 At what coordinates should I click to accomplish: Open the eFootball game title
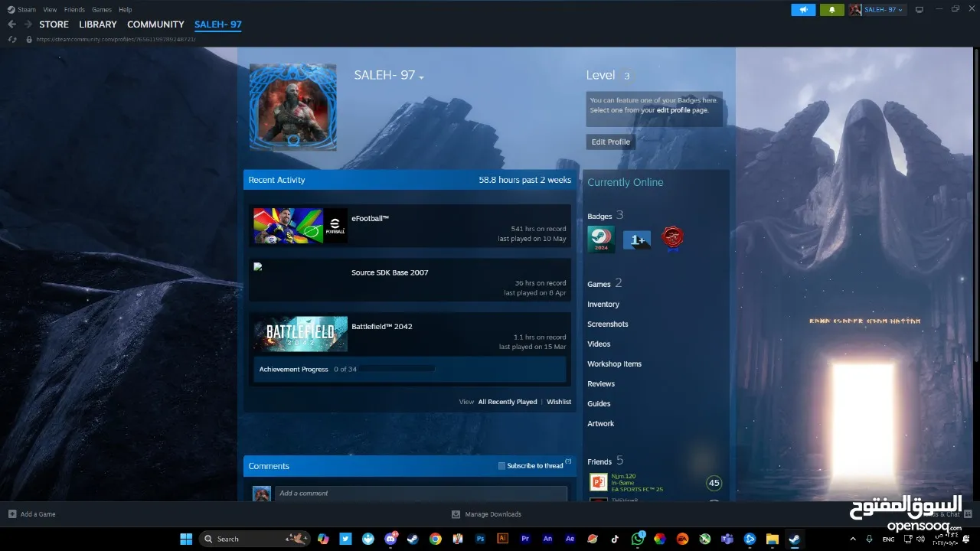(370, 219)
